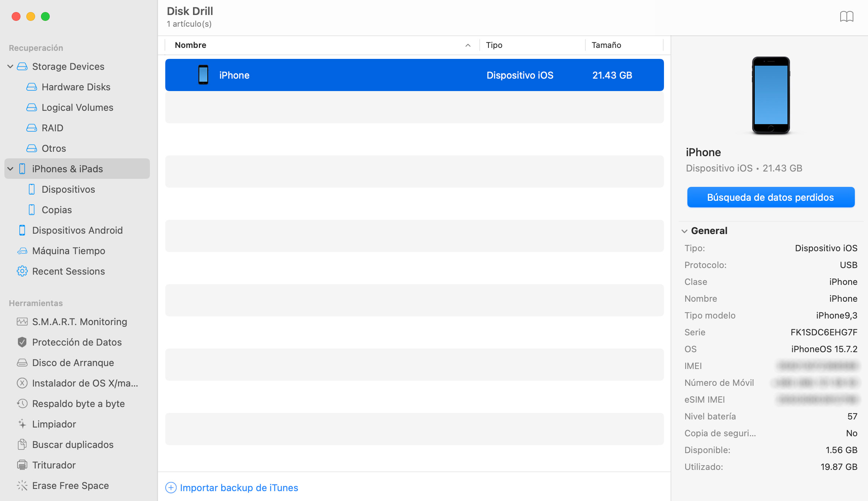Click the iPhone device thumbnail image
Image resolution: width=868 pixels, height=501 pixels.
(x=770, y=95)
